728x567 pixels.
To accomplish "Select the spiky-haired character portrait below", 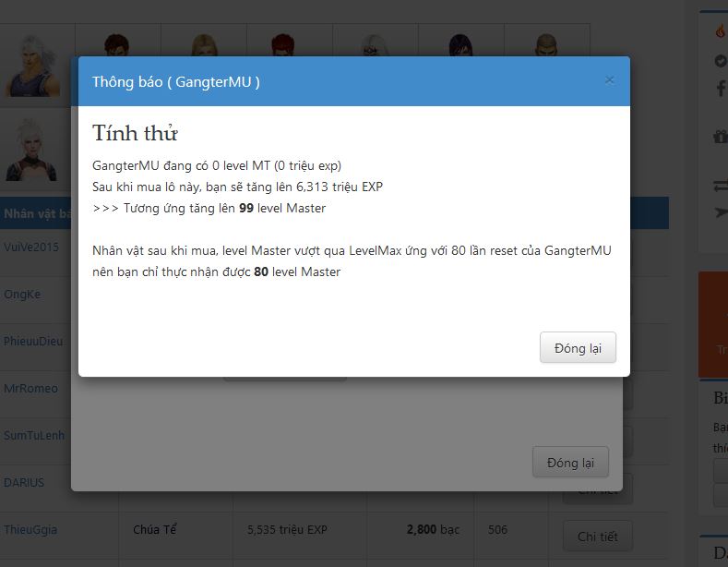I will pyautogui.click(x=31, y=150).
